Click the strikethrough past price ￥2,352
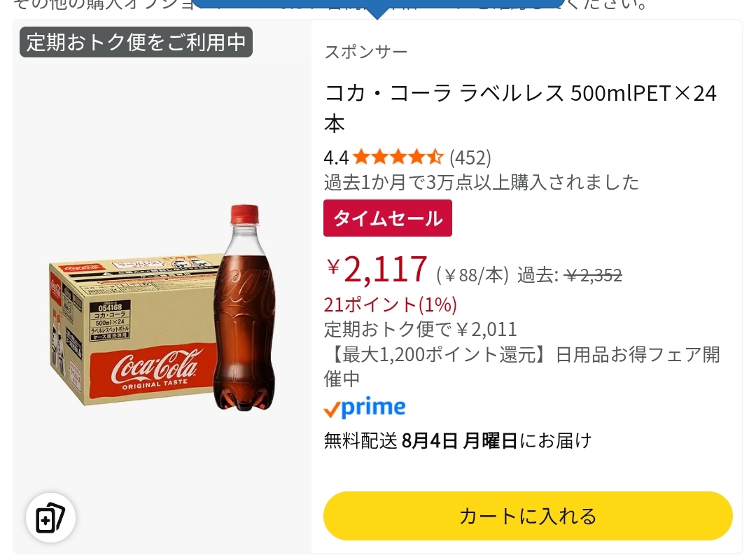The height and width of the screenshot is (560, 756). (x=593, y=275)
